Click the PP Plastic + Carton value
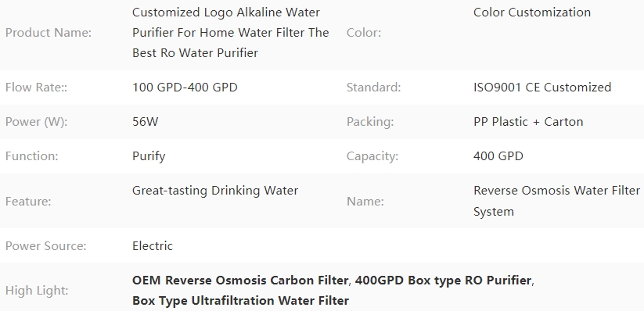 click(x=528, y=122)
